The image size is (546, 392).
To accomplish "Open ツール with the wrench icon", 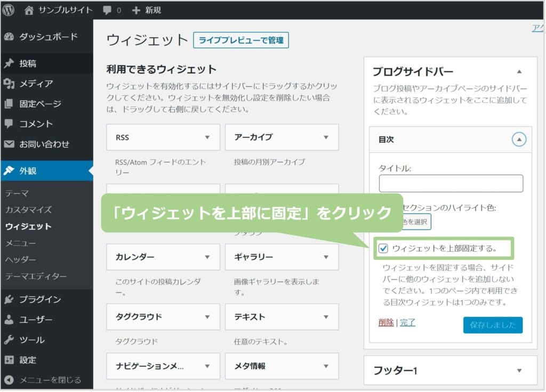I will pyautogui.click(x=32, y=340).
